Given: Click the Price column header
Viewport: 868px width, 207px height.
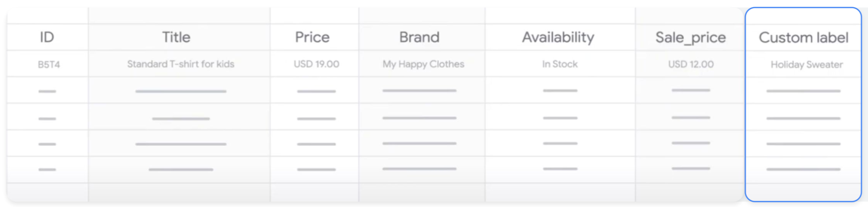Looking at the screenshot, I should coord(312,37).
